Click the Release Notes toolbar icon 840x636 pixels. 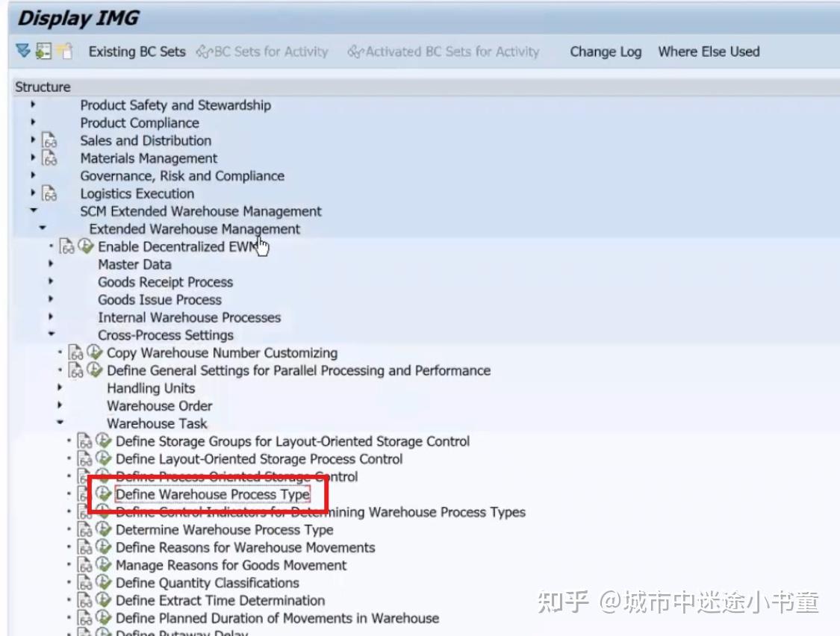pos(65,51)
